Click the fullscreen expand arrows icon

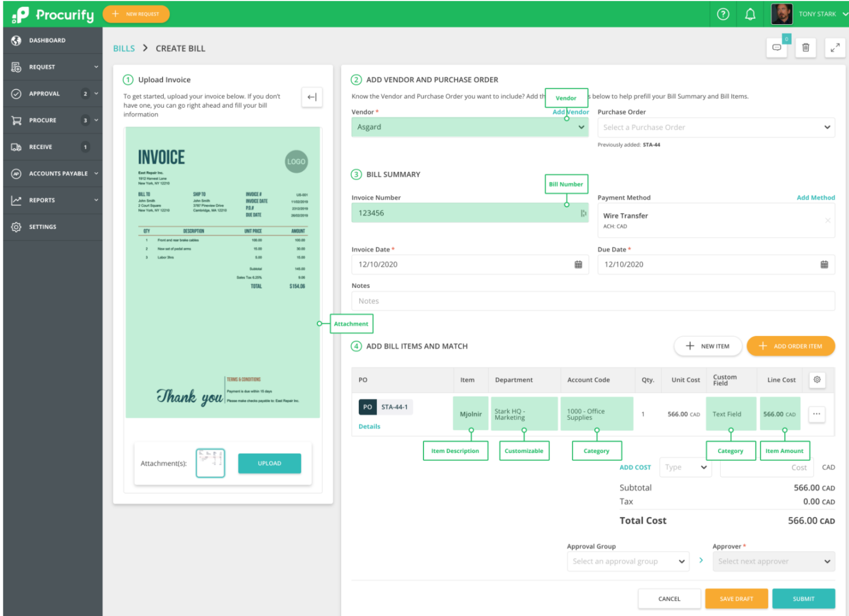click(835, 48)
